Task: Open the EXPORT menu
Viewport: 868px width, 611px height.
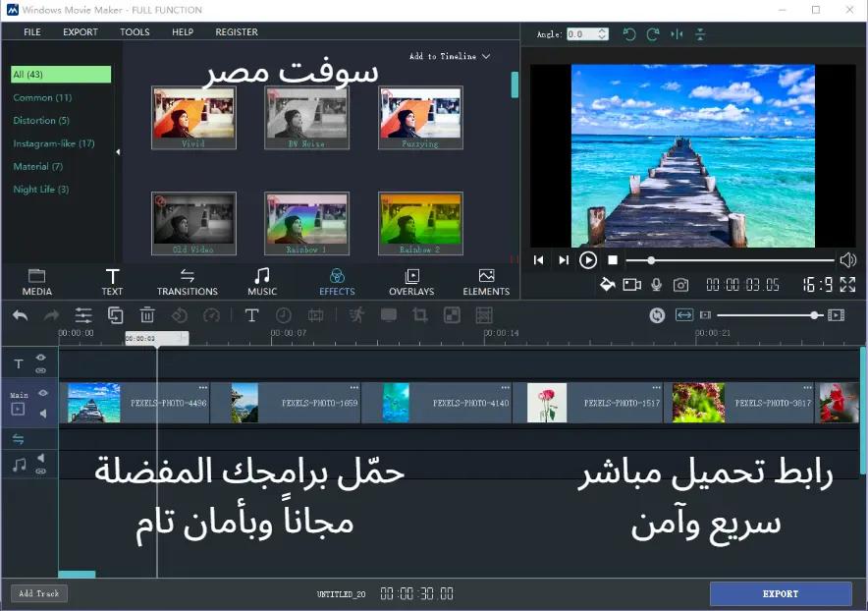Action: click(81, 32)
